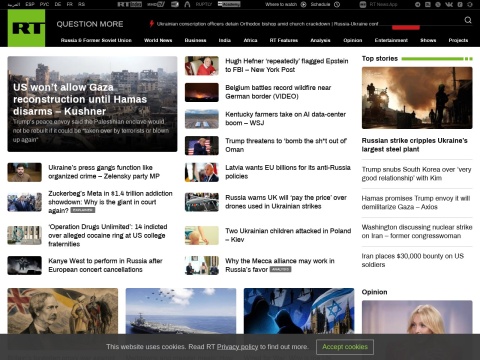The width and height of the screenshot is (480, 360).
Task: Open Hugh Hefner flagged Epstein headline
Action: coord(287,65)
